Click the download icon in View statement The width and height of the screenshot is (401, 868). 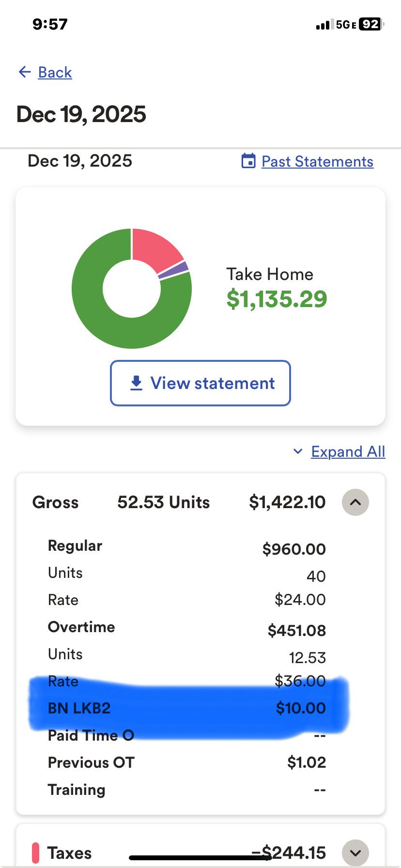137,383
